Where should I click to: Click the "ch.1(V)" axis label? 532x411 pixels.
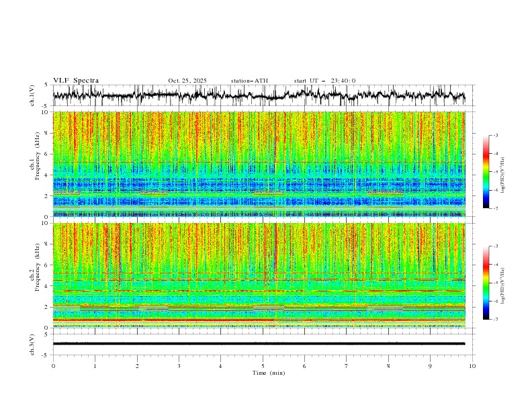(x=32, y=95)
